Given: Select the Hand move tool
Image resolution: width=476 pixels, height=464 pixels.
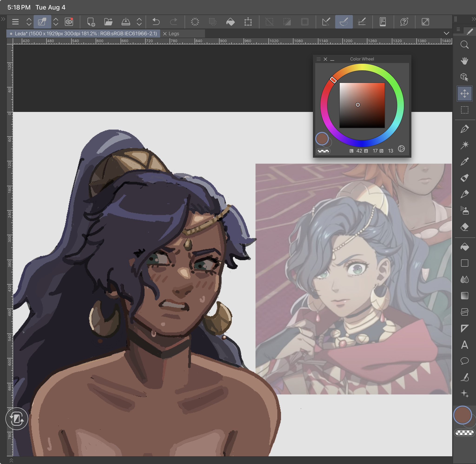Looking at the screenshot, I should (465, 61).
